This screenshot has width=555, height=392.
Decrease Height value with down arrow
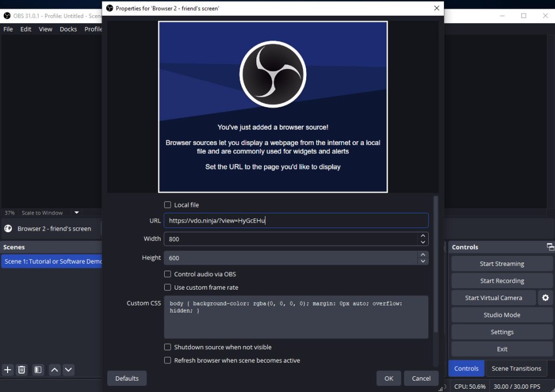point(423,261)
